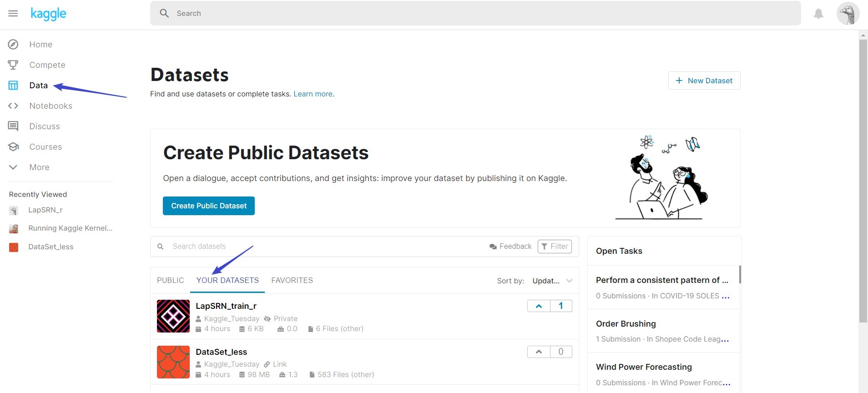Click the top Search bar
This screenshot has width=868, height=393.
(x=475, y=13)
